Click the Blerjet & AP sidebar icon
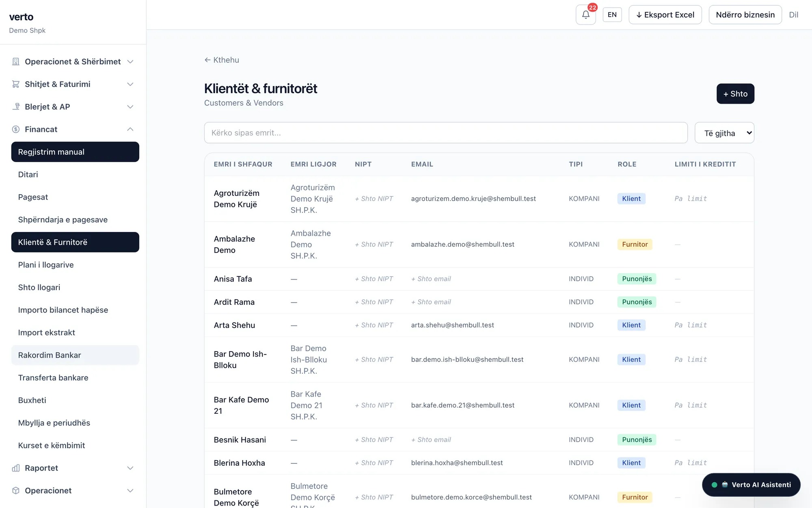The height and width of the screenshot is (508, 812). pos(16,106)
